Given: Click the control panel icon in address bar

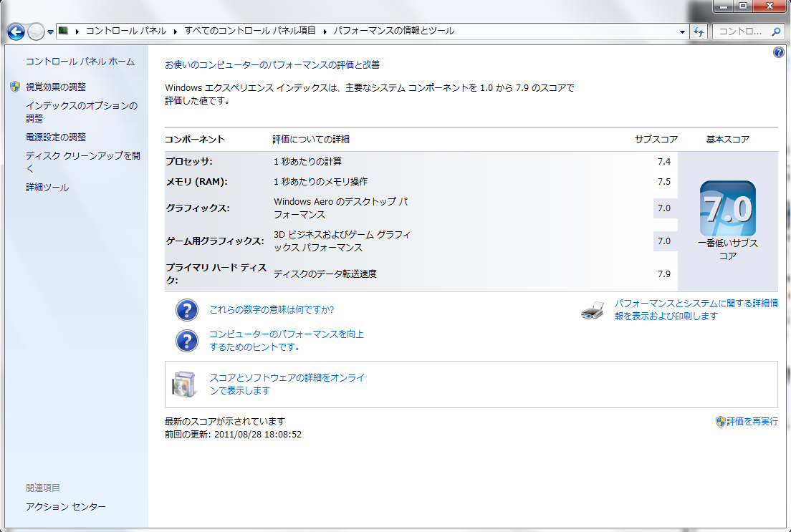Looking at the screenshot, I should click(63, 31).
